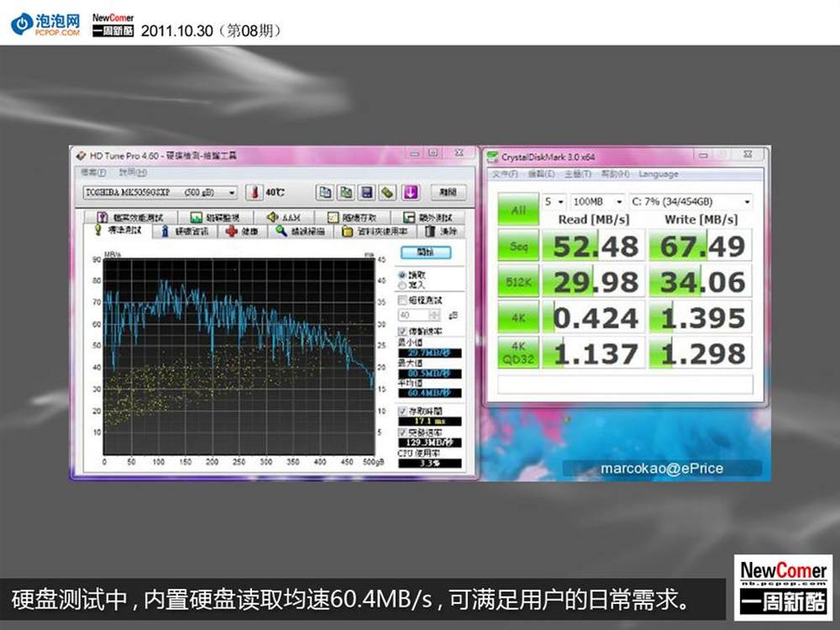Click the NewComer logo in the slide's bottom corner
The image size is (840, 630).
[x=783, y=587]
